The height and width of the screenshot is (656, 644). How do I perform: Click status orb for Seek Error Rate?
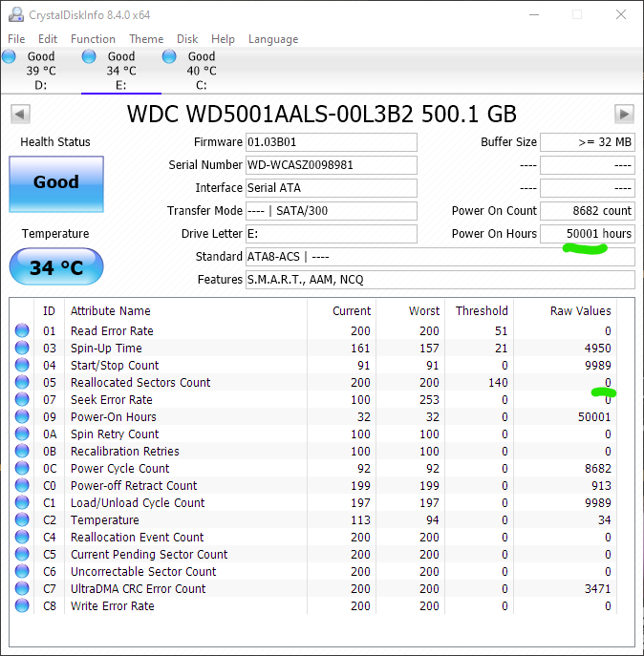tap(22, 399)
